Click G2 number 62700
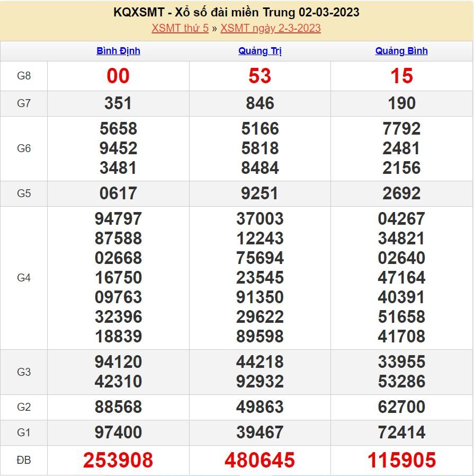The height and width of the screenshot is (476, 474). tap(401, 407)
